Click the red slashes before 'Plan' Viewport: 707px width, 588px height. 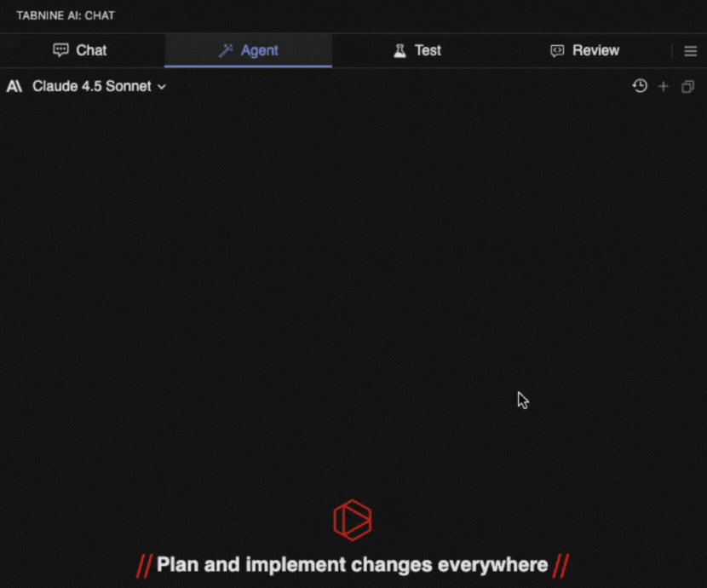point(144,566)
